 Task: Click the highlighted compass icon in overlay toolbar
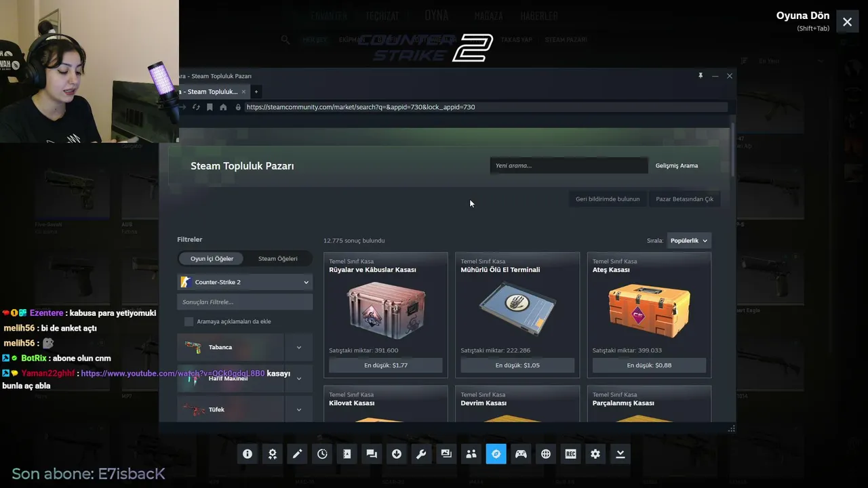pyautogui.click(x=496, y=454)
